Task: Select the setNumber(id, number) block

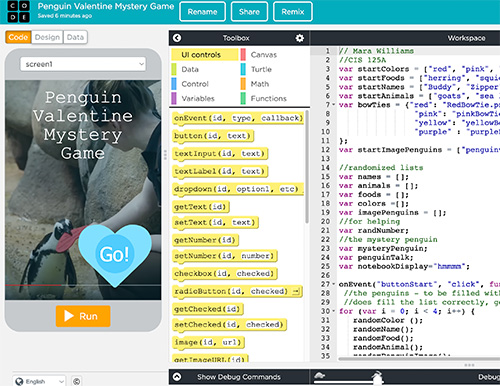Action: pos(225,256)
